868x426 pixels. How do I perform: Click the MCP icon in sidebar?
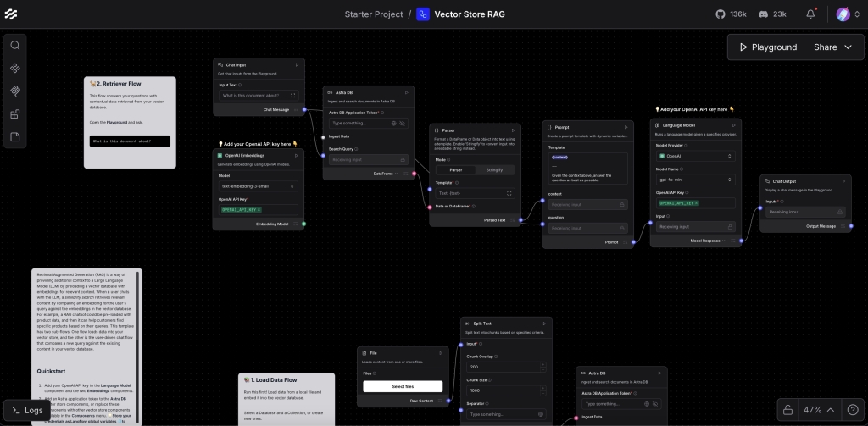(15, 91)
